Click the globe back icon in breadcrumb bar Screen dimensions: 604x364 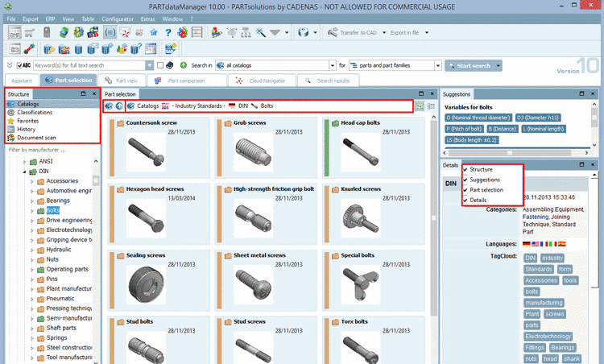click(x=109, y=106)
